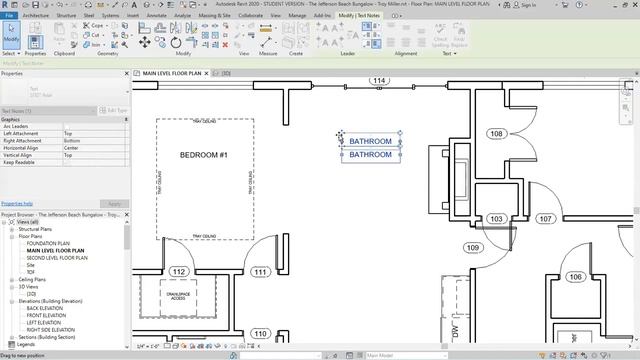640x360 pixels.
Task: Open the File menu tab
Action: point(9,16)
